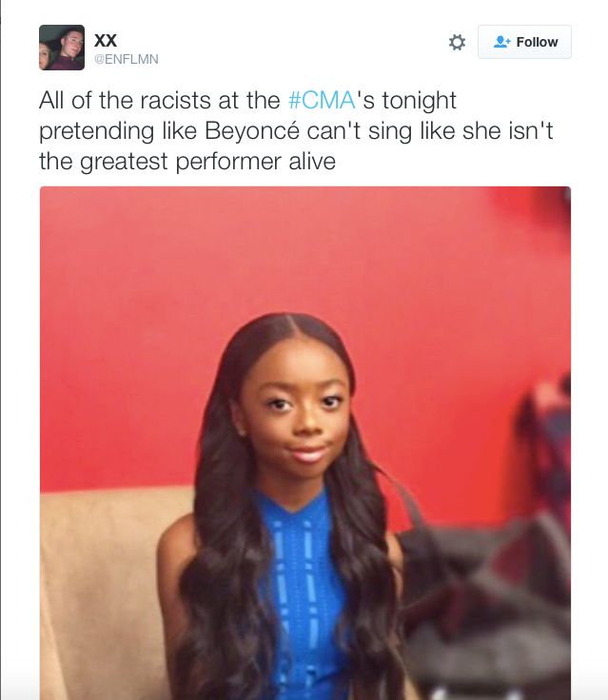This screenshot has width=608, height=700.
Task: Open the gear settings menu icon
Action: pos(457,43)
